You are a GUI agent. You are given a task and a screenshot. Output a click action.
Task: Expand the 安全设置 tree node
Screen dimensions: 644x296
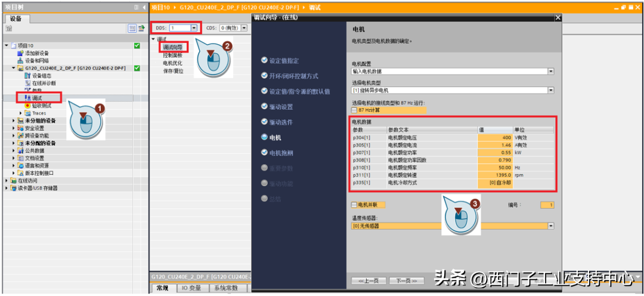coord(14,128)
